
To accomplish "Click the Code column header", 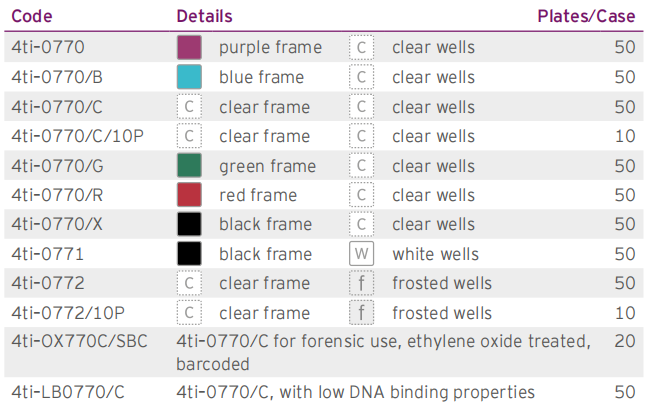I will coord(32,17).
